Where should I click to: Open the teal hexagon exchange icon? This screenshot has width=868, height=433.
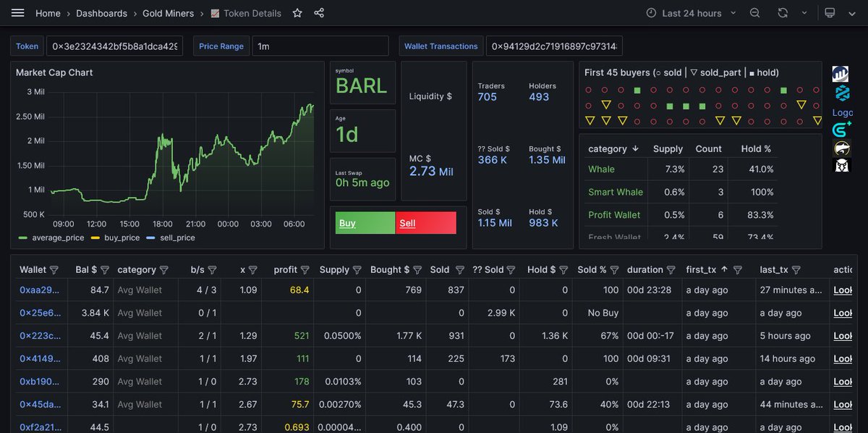click(x=841, y=93)
